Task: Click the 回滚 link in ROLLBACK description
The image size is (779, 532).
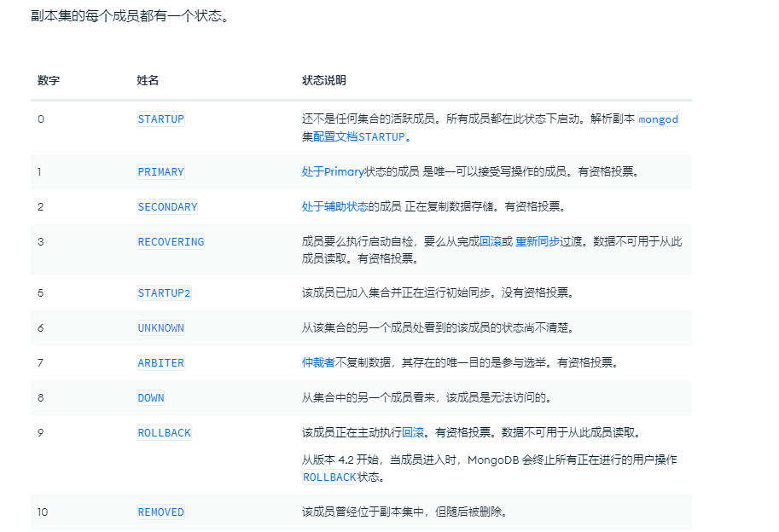Action: tap(413, 433)
